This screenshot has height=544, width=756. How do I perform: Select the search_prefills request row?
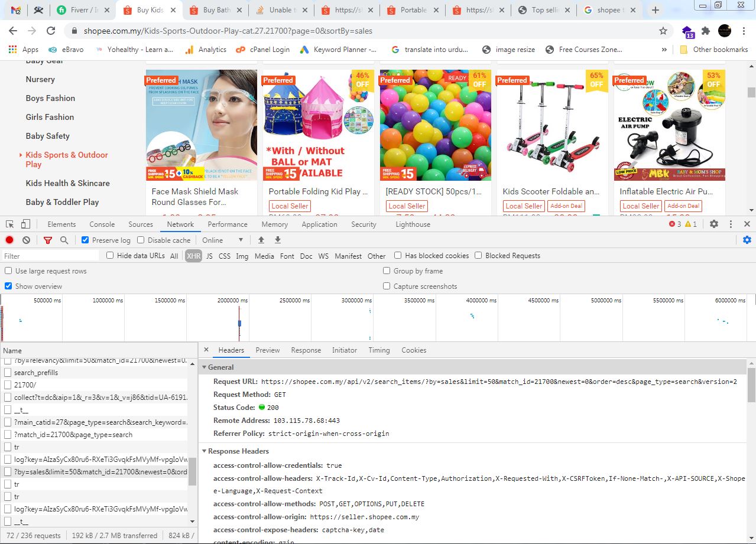(95, 373)
